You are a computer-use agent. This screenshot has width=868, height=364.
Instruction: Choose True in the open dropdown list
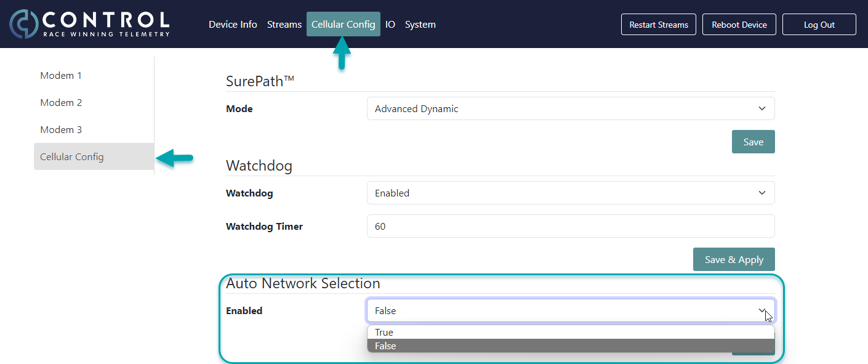click(x=570, y=333)
